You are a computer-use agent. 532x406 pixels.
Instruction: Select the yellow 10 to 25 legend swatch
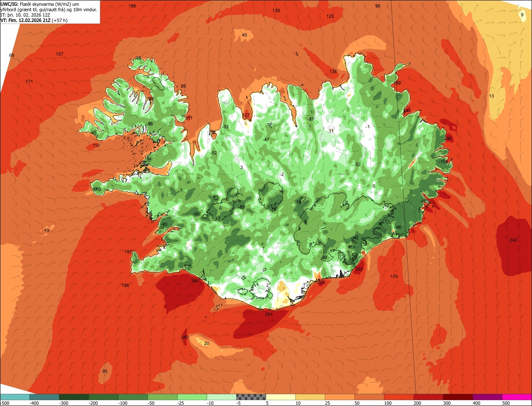click(310, 397)
